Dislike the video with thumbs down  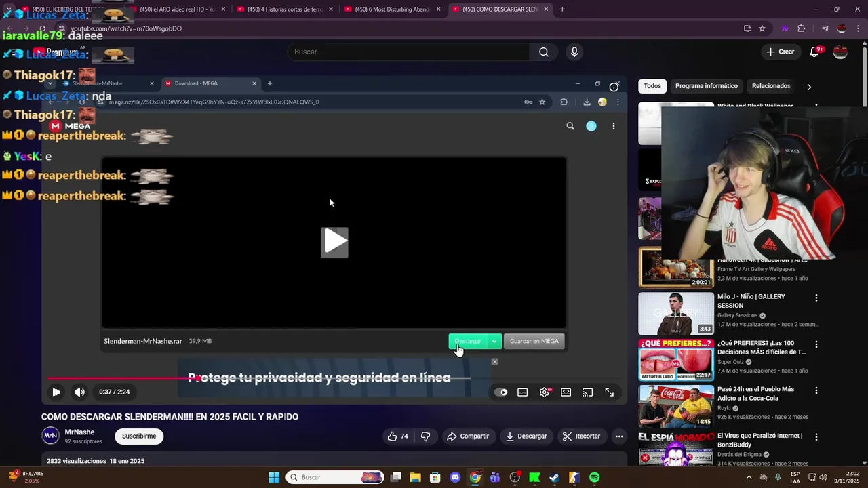pyautogui.click(x=426, y=436)
